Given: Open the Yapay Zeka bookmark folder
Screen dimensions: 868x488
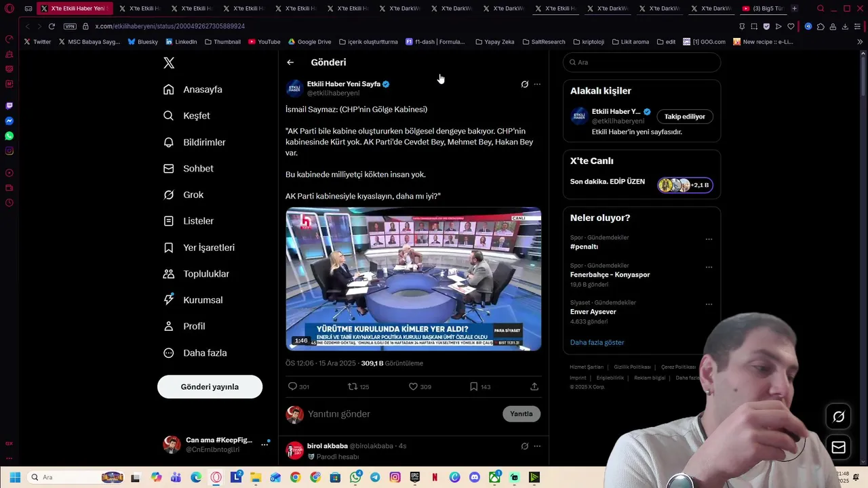Looking at the screenshot, I should [x=495, y=42].
